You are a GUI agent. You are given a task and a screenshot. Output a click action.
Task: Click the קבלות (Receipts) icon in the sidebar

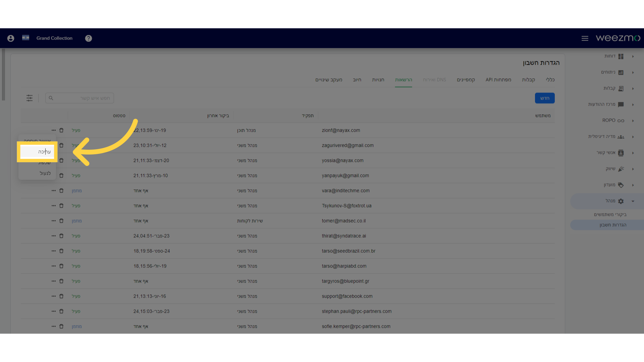pos(621,88)
